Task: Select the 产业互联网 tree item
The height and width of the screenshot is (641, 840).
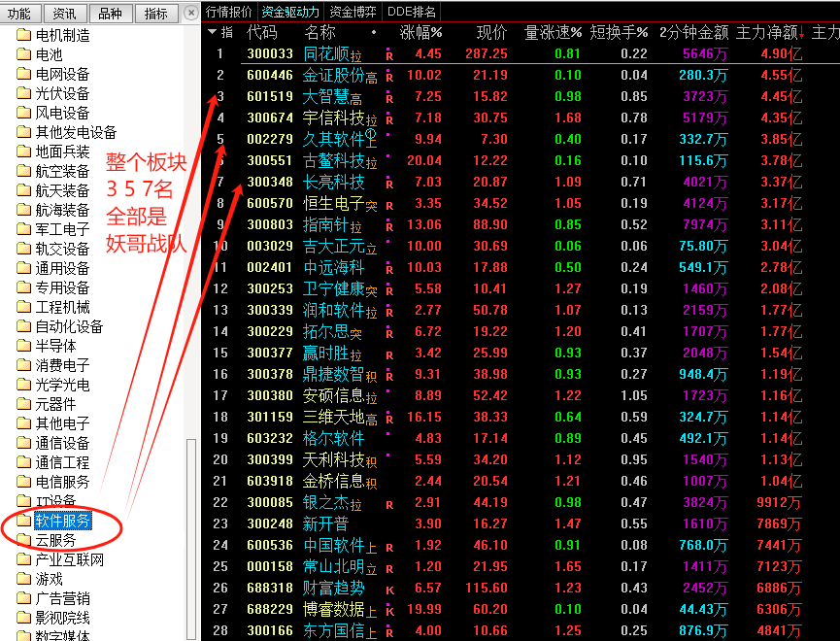Action: (70, 559)
